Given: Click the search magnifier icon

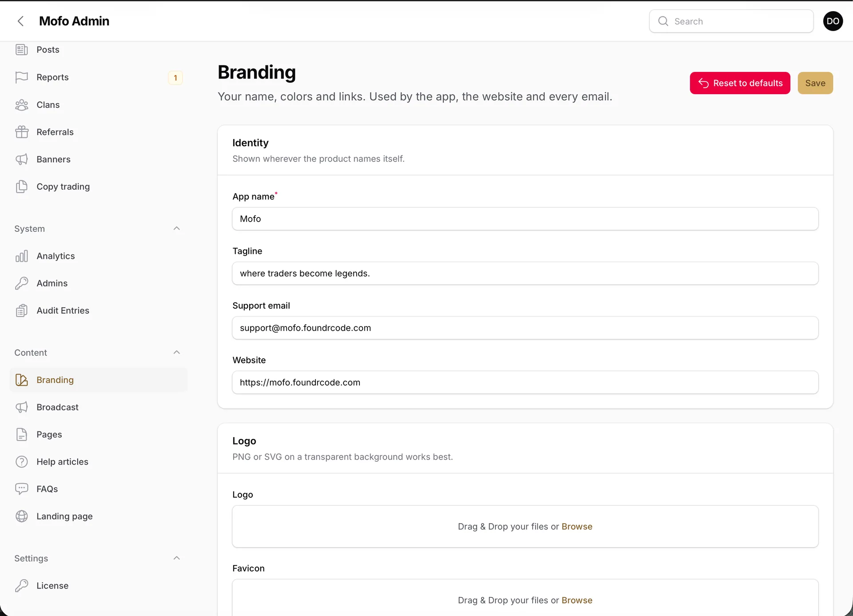Looking at the screenshot, I should pyautogui.click(x=663, y=21).
